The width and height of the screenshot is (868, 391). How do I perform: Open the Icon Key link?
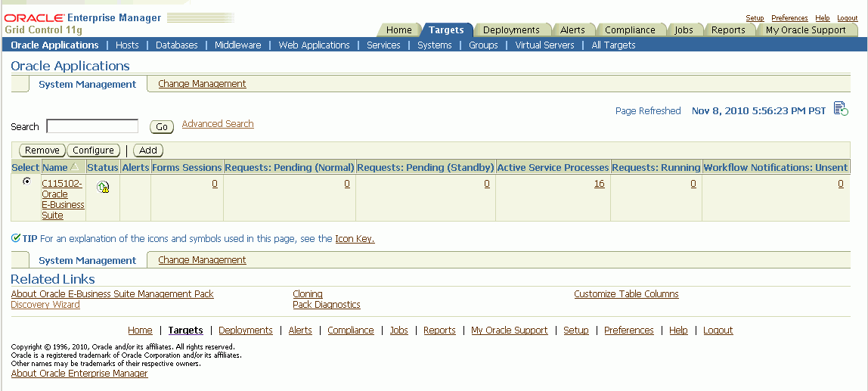355,239
